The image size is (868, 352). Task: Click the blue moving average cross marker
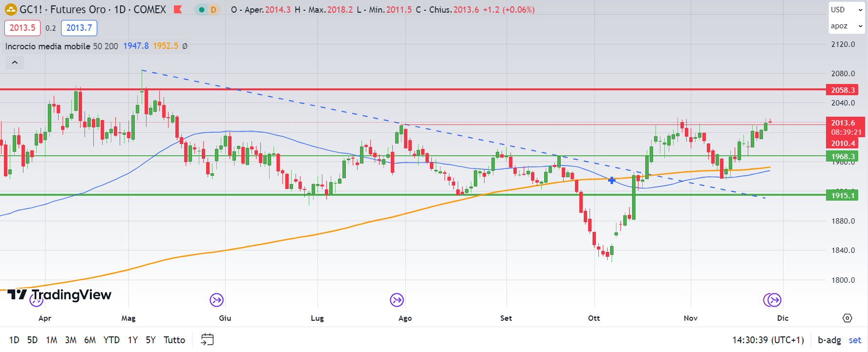(612, 180)
